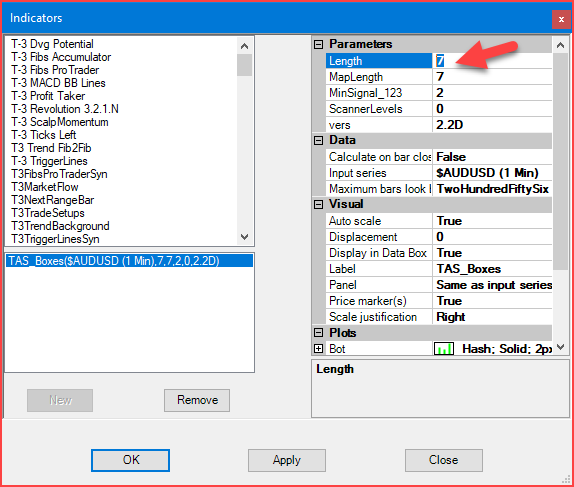Viewport: 574px width, 487px height.
Task: Select T3TrendBackground indicator
Action: click(x=60, y=226)
